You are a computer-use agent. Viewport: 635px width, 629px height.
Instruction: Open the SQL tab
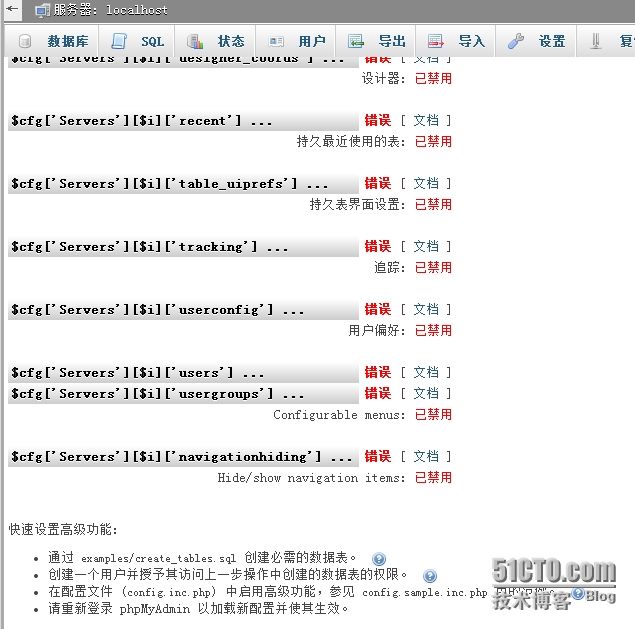[x=152, y=41]
